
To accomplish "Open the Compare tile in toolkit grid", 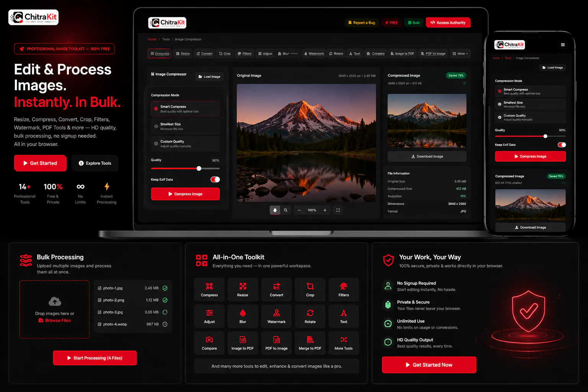I will click(209, 343).
